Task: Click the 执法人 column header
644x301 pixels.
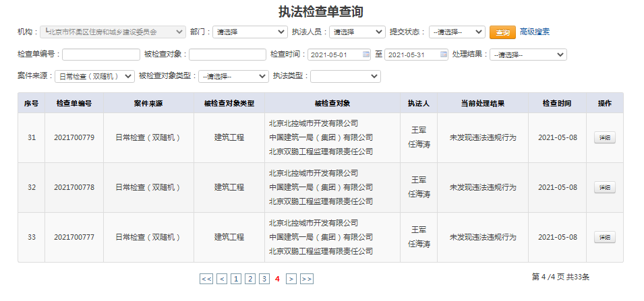Action: point(419,103)
